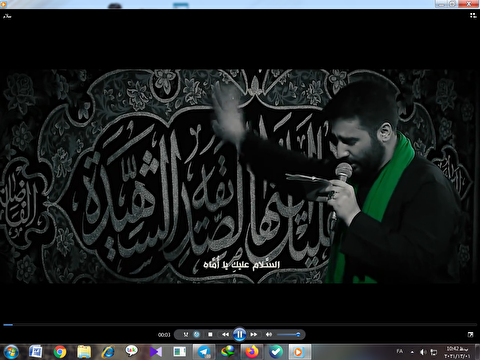Show hidden system tray icons
The width and height of the screenshot is (480, 360).
coord(412,352)
